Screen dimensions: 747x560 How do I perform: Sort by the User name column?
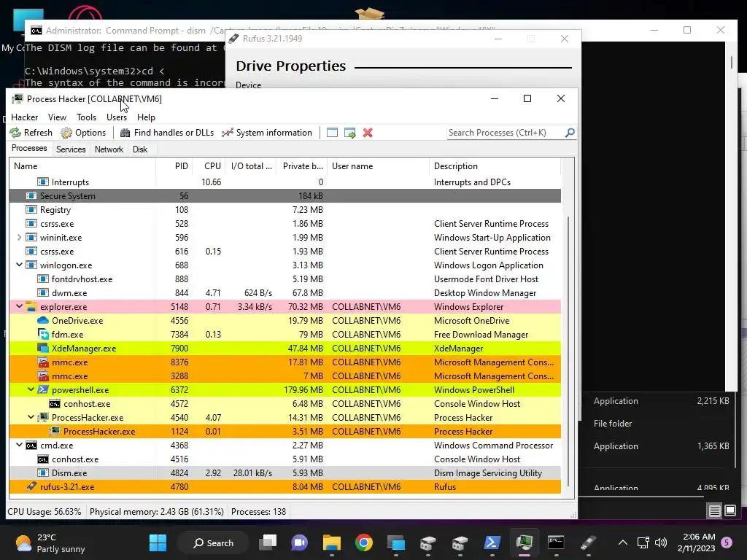coord(379,166)
